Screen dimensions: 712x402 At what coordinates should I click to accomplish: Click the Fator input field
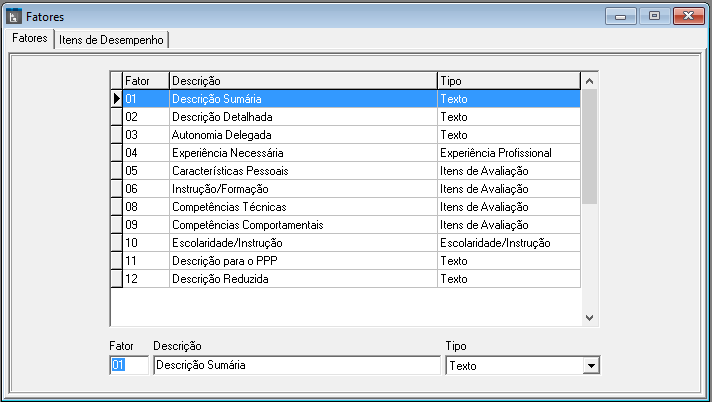[x=129, y=365]
